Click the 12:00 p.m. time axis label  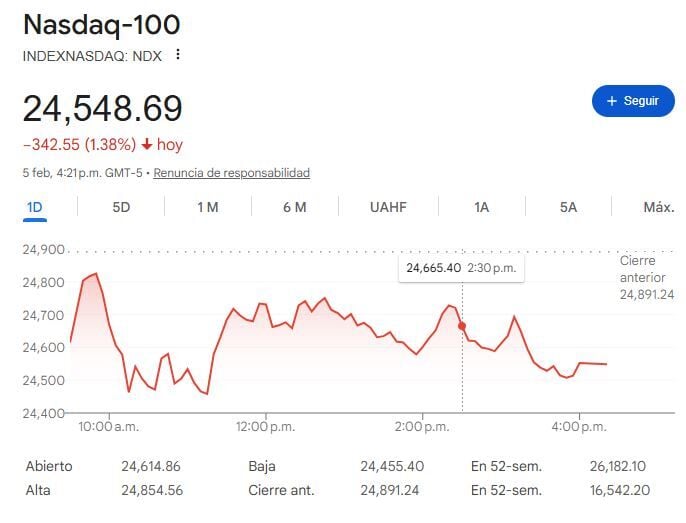tap(266, 427)
